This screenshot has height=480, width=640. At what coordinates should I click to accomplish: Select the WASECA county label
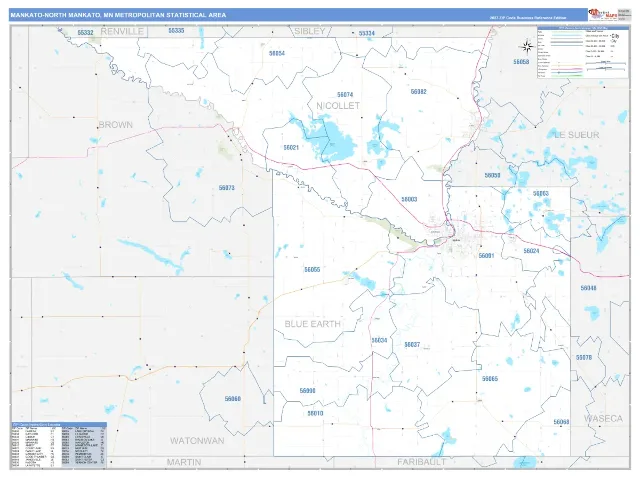tap(603, 419)
